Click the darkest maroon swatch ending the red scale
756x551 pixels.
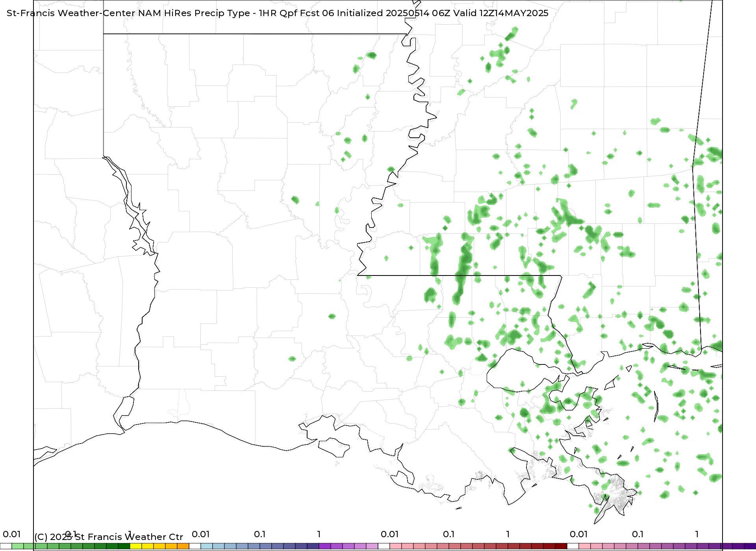point(561,546)
